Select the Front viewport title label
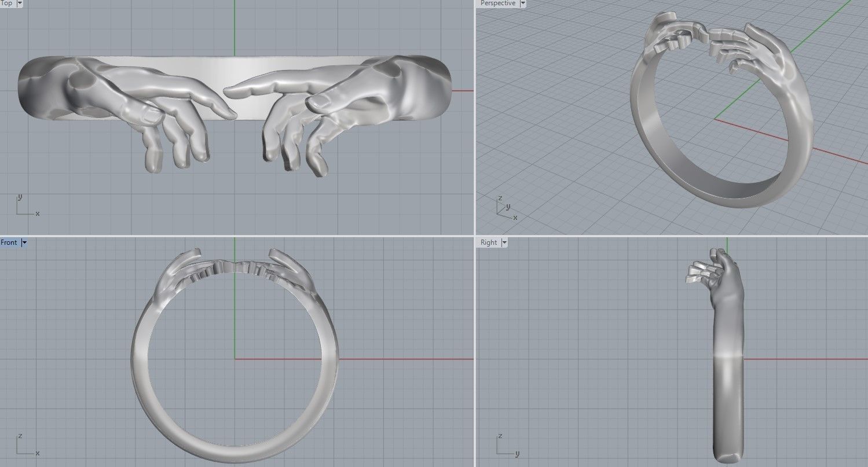 [x=9, y=242]
